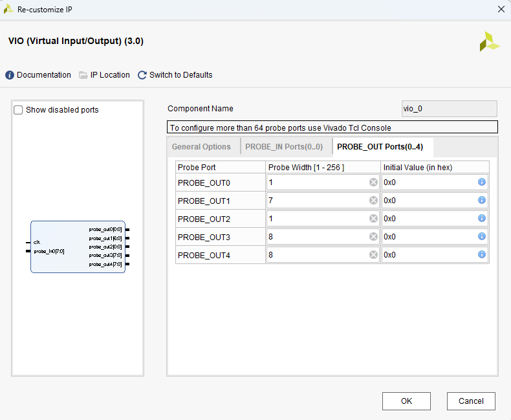
Task: Select the PROBE_OUT Ports(0..4) tab
Action: [x=380, y=147]
